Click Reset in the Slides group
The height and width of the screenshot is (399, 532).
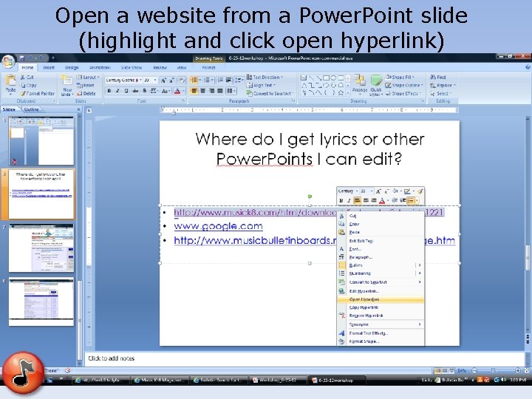point(86,85)
